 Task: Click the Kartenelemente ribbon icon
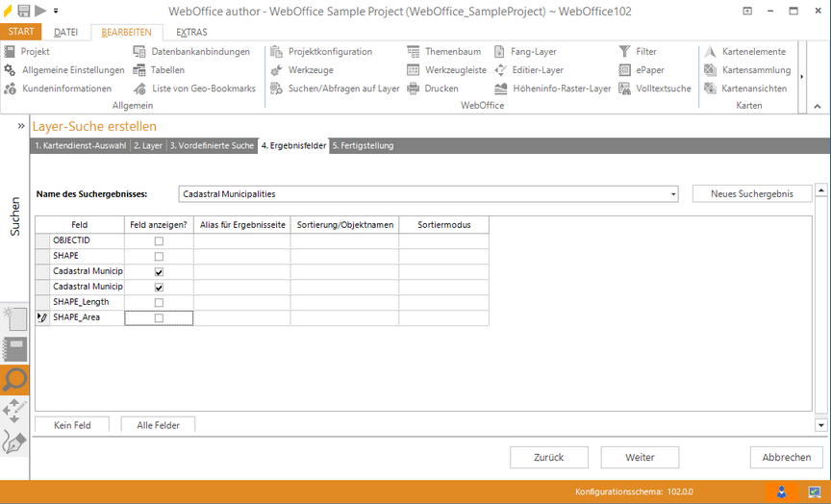point(711,52)
